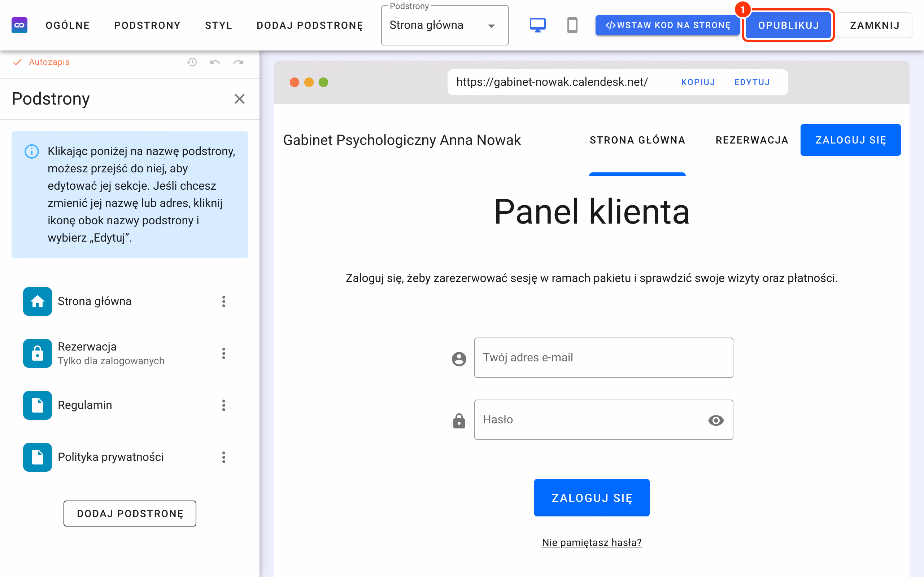924x577 pixels.
Task: Open the Podstrony dropdown selector
Action: (x=445, y=26)
